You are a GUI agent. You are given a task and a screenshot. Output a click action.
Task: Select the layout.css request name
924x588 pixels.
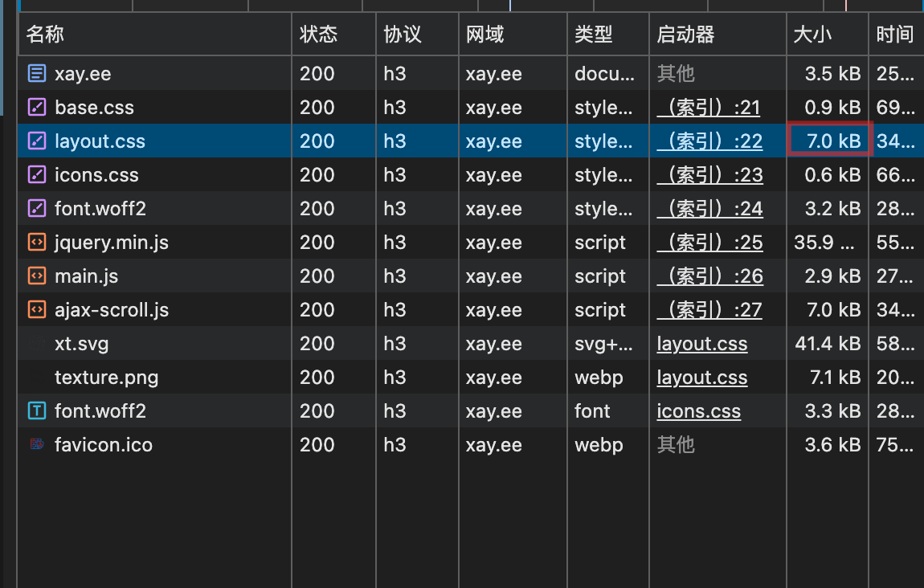(x=100, y=141)
